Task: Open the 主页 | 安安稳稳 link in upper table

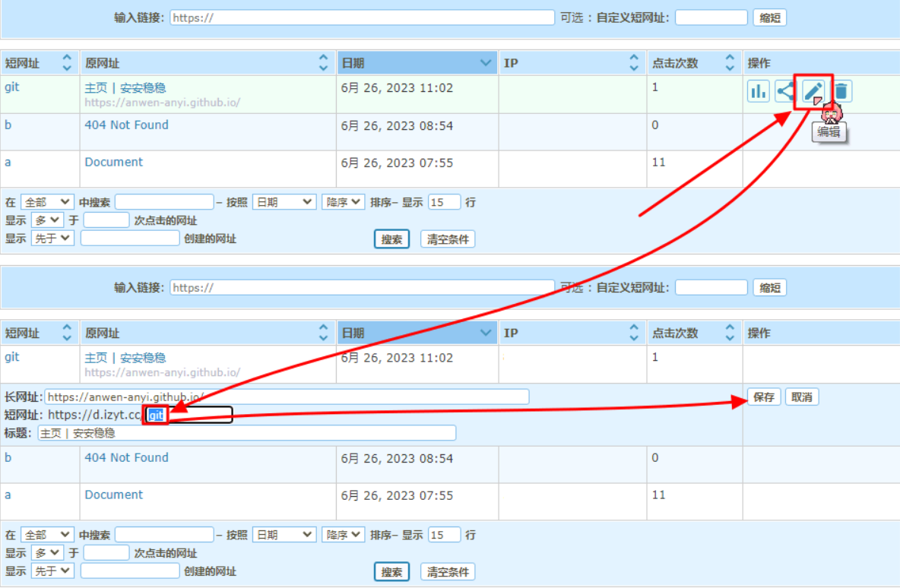Action: pyautogui.click(x=125, y=88)
